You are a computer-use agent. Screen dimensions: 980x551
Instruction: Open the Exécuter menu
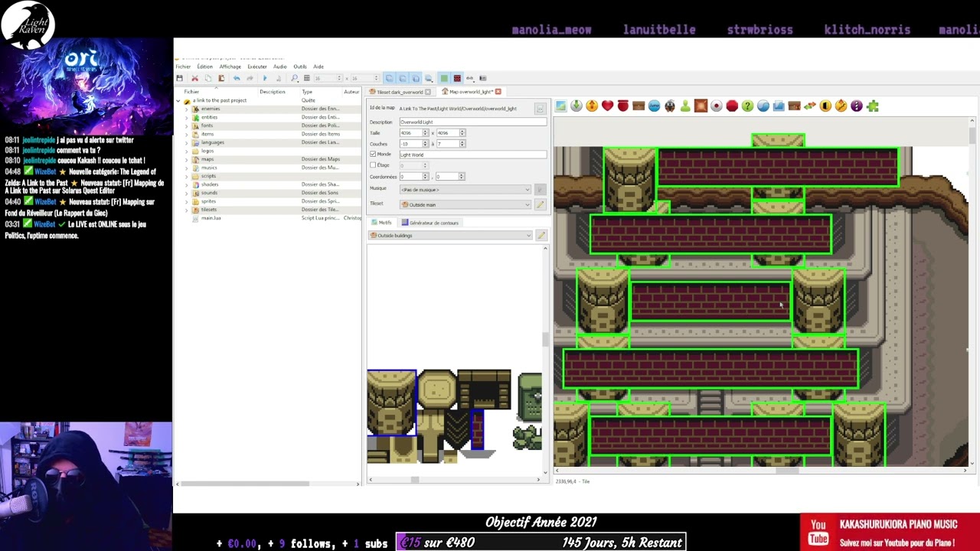pos(257,67)
